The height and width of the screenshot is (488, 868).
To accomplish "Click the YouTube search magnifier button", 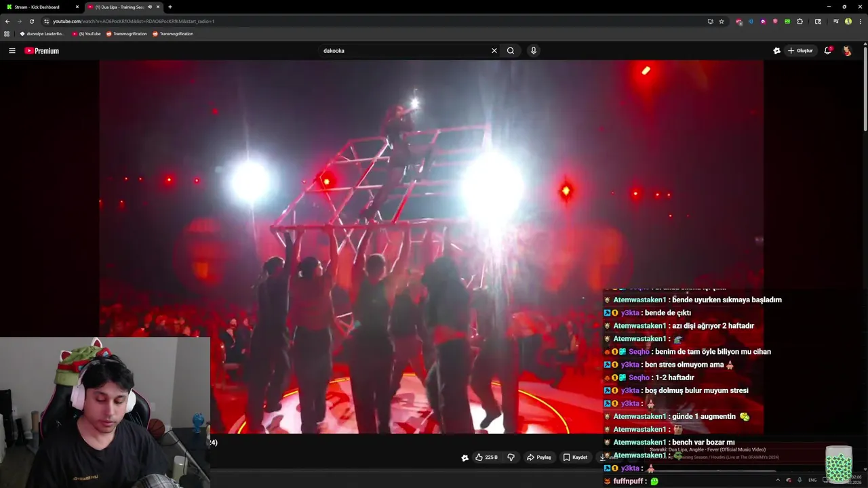I will [511, 51].
